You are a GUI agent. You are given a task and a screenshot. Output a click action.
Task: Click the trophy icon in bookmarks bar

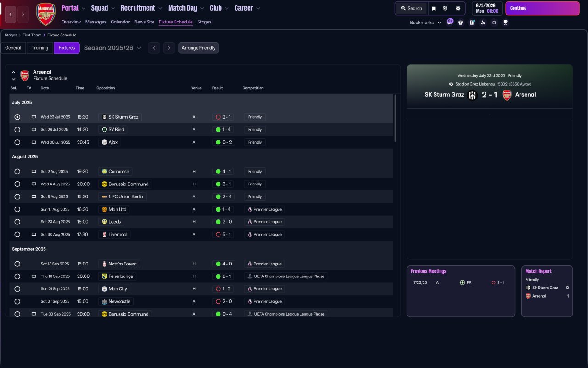click(505, 23)
